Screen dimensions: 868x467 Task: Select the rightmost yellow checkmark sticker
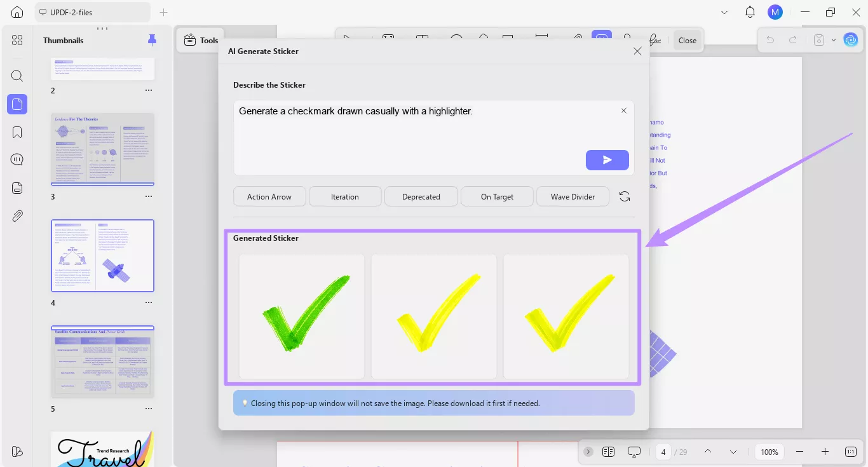[566, 316]
